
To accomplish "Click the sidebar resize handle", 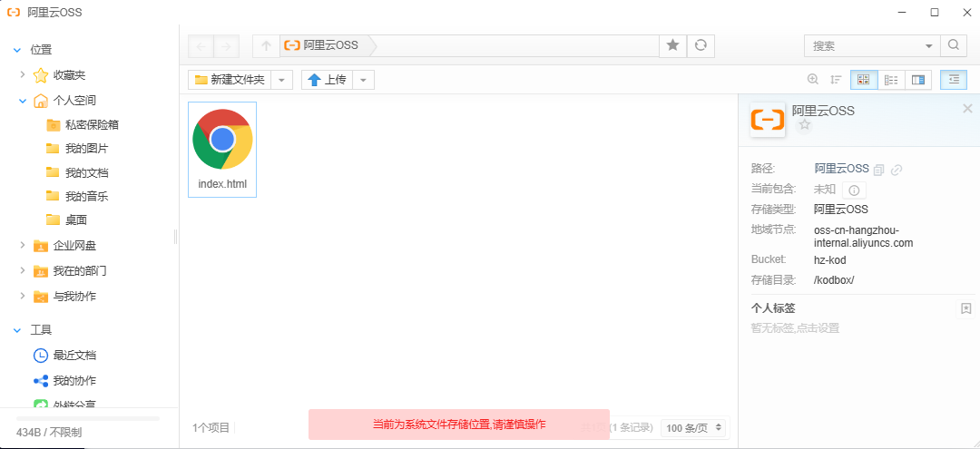I will (x=176, y=237).
